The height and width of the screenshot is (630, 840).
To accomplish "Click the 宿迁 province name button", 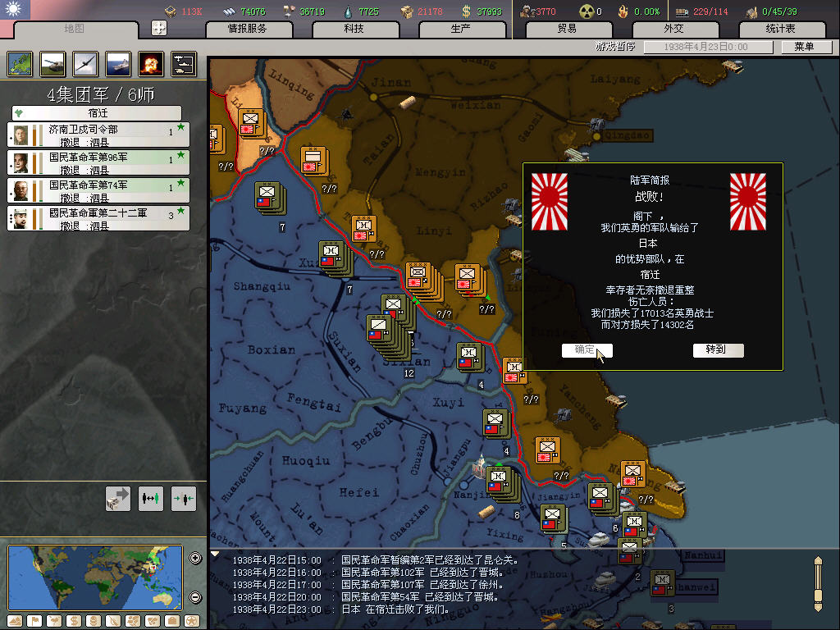I will coord(97,113).
